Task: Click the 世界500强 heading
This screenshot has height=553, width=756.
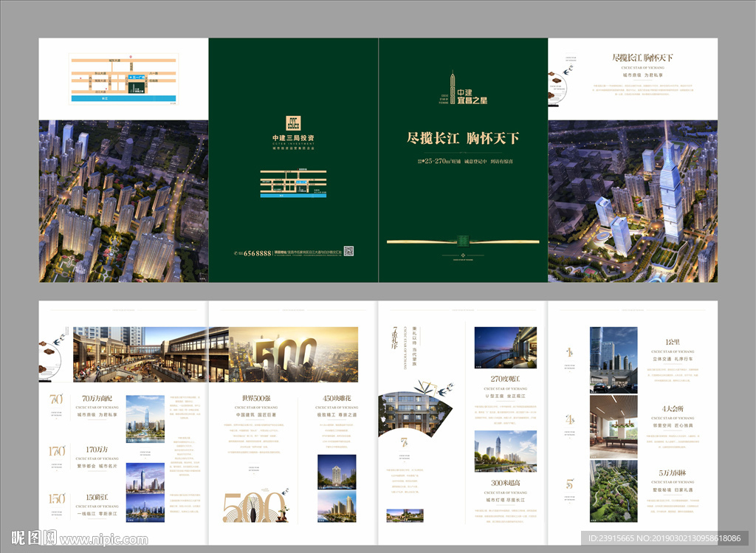Action: tap(256, 398)
